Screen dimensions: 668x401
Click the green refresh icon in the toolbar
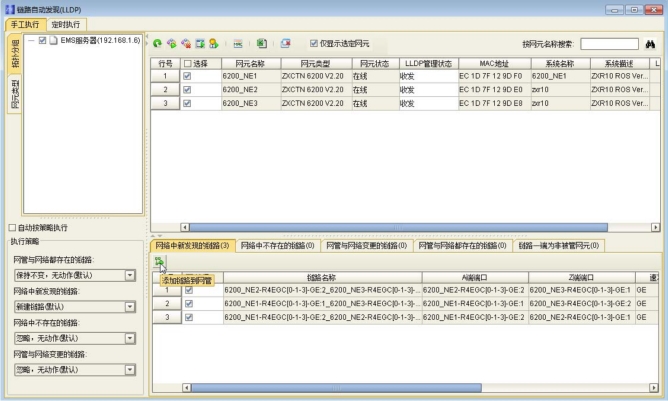click(158, 44)
